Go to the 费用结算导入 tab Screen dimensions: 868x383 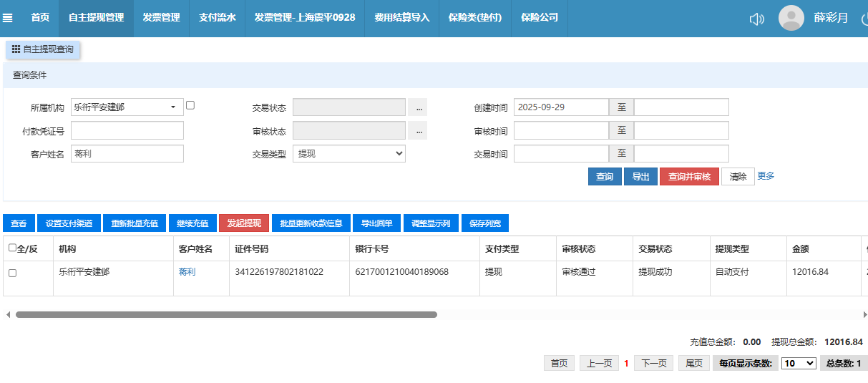click(401, 18)
